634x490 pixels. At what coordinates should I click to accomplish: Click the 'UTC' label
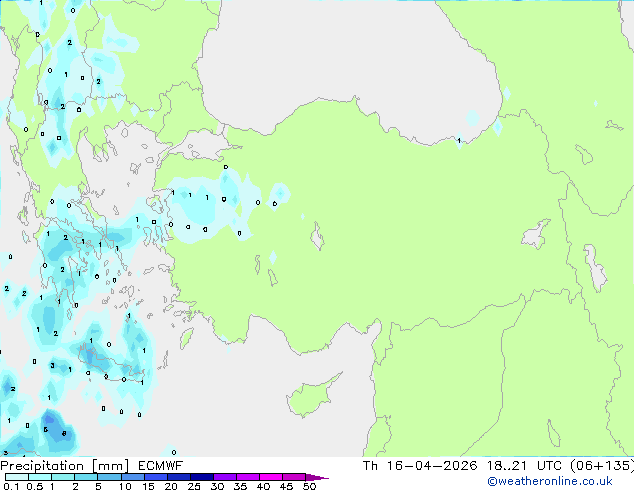point(549,466)
